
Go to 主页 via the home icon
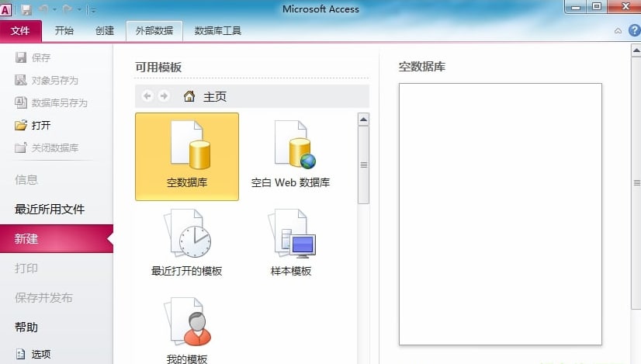click(x=189, y=96)
